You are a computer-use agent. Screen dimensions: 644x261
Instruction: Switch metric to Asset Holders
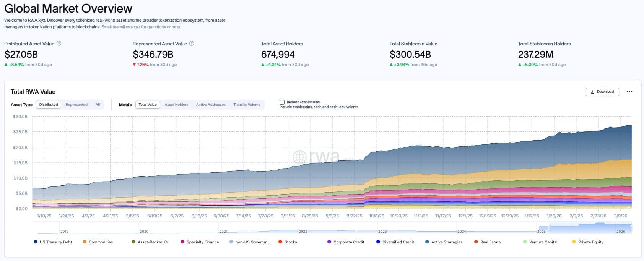coord(176,105)
